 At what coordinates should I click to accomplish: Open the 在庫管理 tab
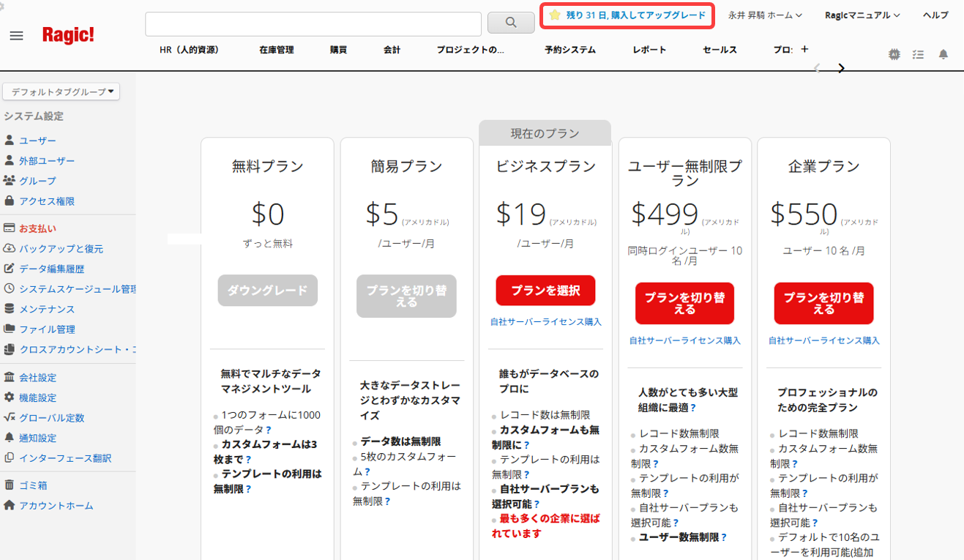point(277,50)
